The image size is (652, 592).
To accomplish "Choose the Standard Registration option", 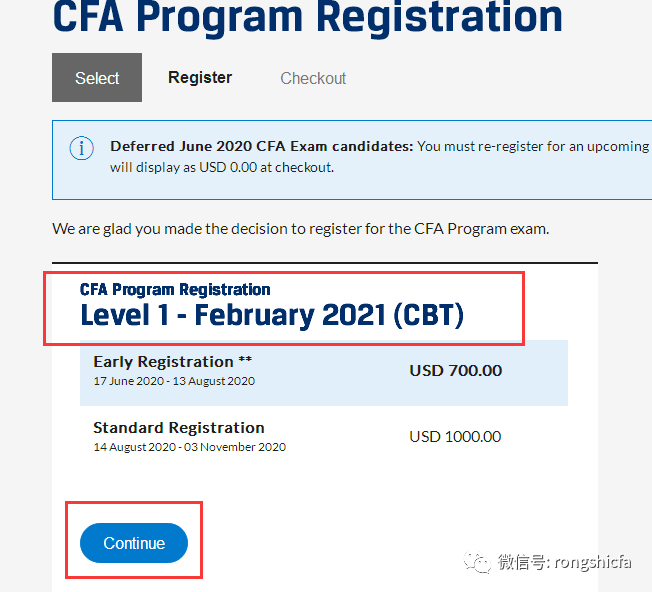I will pyautogui.click(x=178, y=428).
